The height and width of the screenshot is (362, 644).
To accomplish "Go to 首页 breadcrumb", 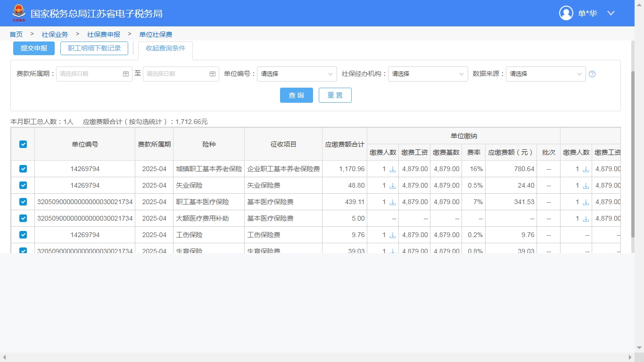I will pyautogui.click(x=16, y=34).
